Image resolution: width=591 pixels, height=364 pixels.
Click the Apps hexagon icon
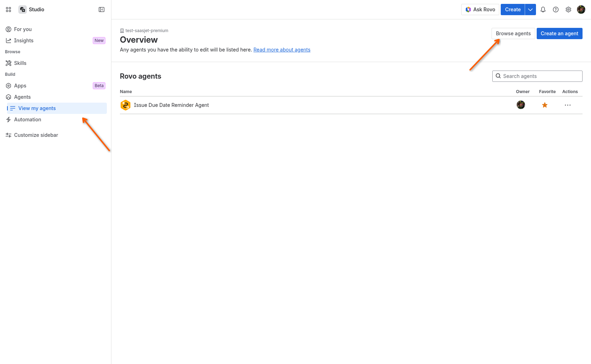click(x=8, y=86)
